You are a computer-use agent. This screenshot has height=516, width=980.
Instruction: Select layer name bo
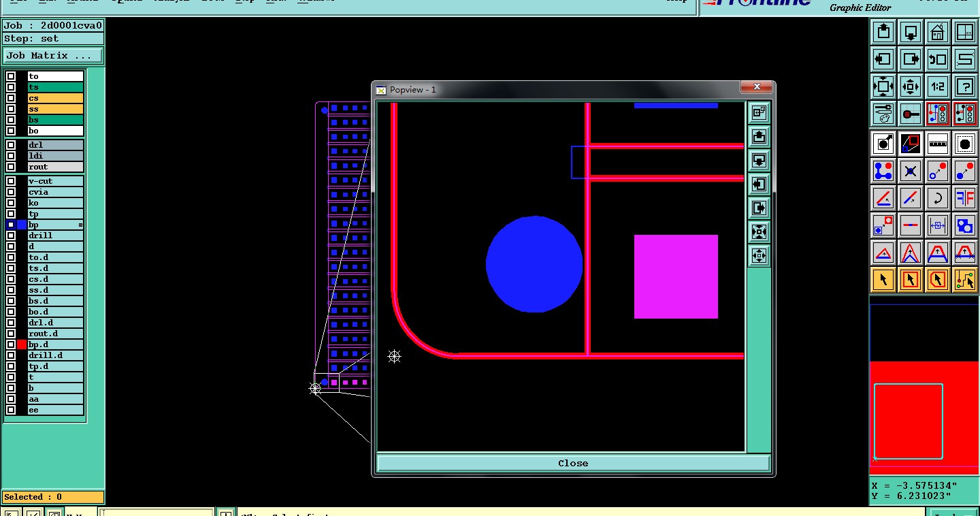click(x=56, y=131)
